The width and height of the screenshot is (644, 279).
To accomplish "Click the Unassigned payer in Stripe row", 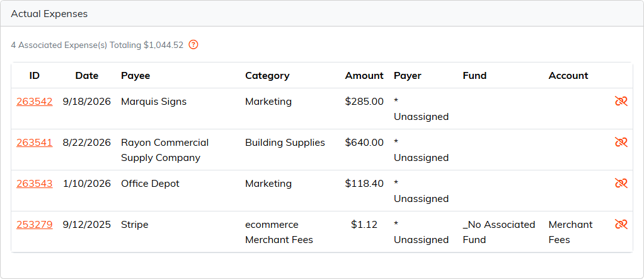I will click(x=421, y=232).
